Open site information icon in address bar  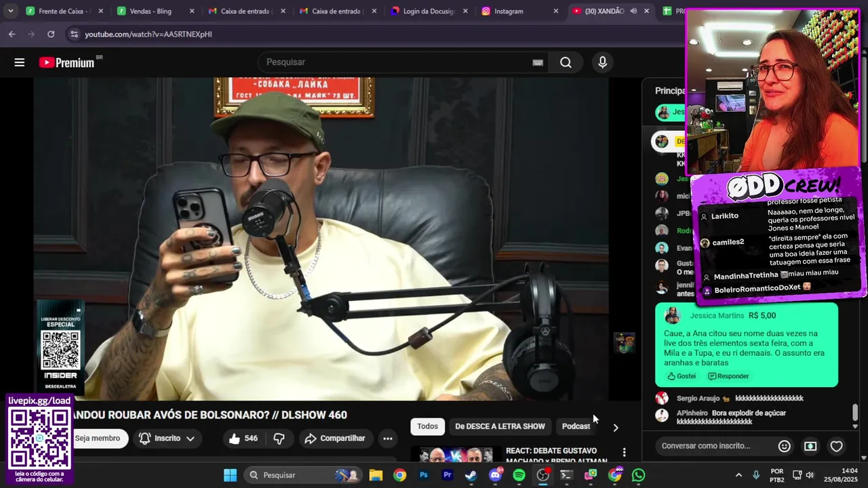(x=73, y=34)
